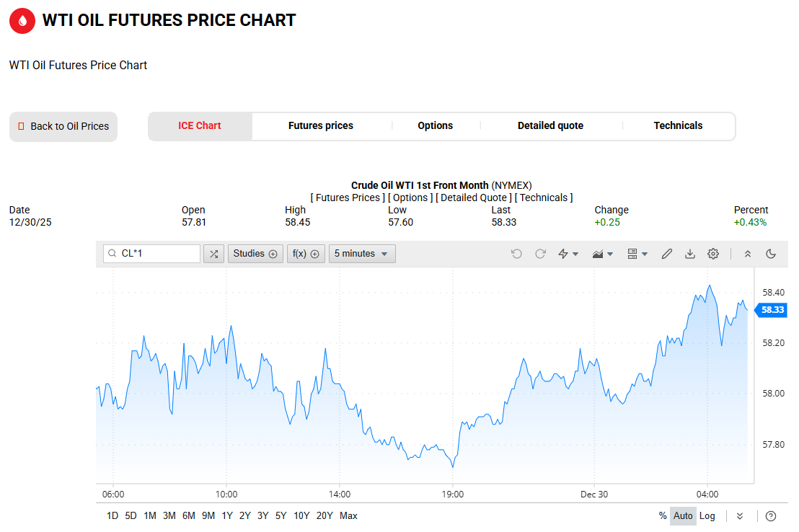Open the 5 minutes interval dropdown
The height and width of the screenshot is (532, 799).
(362, 254)
